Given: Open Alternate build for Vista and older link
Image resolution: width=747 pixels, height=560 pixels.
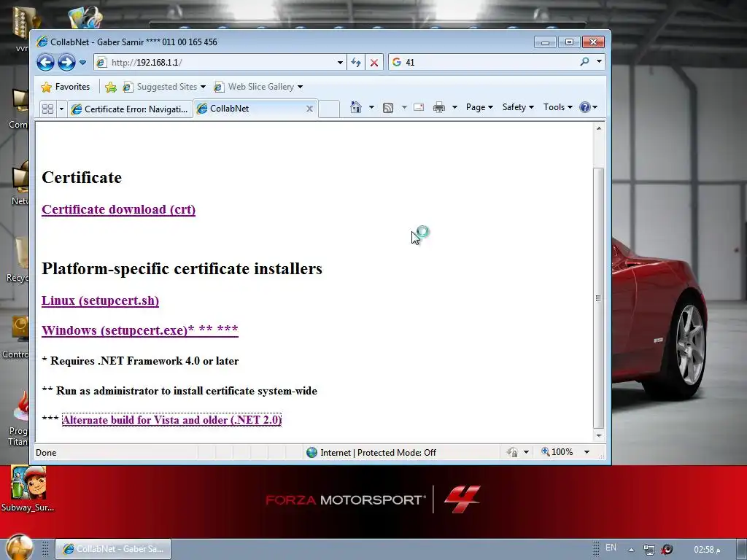Looking at the screenshot, I should click(171, 419).
